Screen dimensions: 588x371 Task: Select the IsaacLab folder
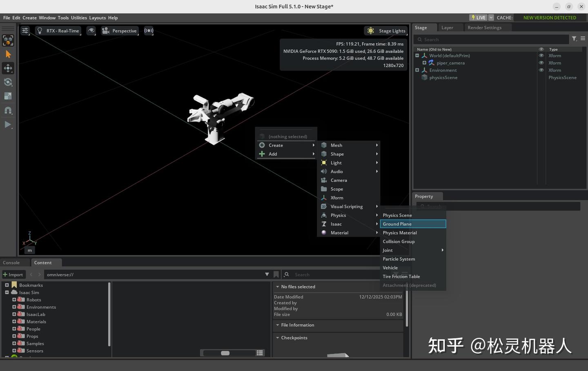click(36, 315)
